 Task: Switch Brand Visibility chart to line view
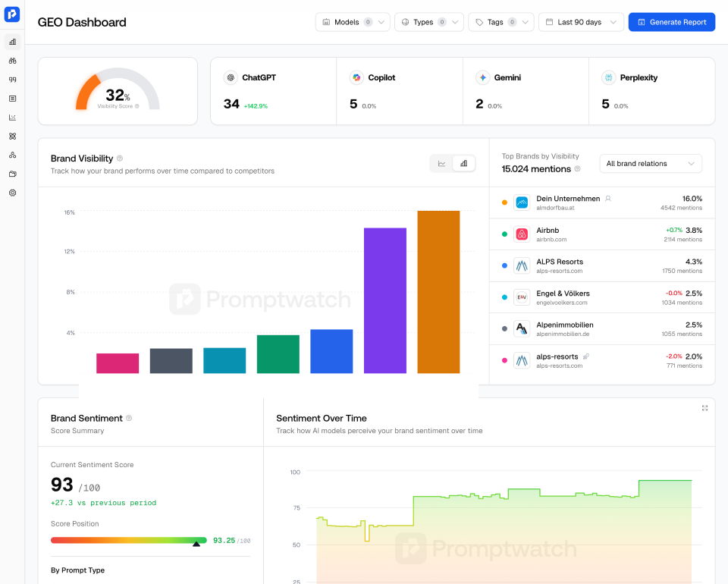coord(441,163)
